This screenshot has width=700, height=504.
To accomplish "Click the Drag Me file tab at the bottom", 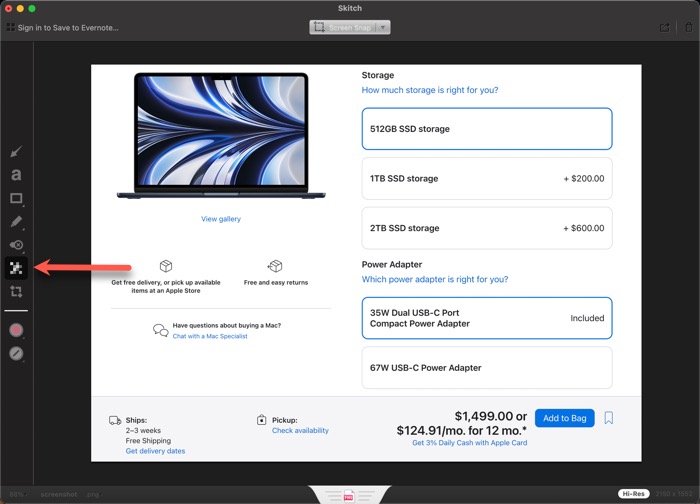I will coord(349,495).
